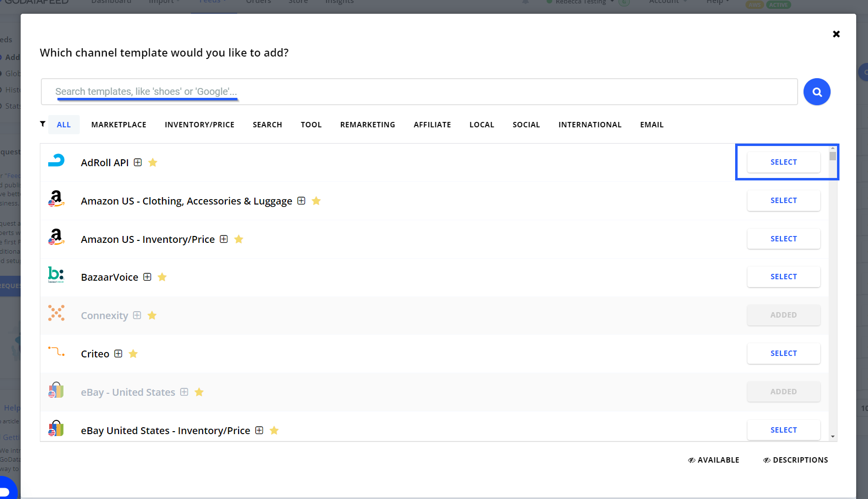Screen dimensions: 868x499
Task: Click the eBay - United States logo icon
Action: tap(56, 390)
